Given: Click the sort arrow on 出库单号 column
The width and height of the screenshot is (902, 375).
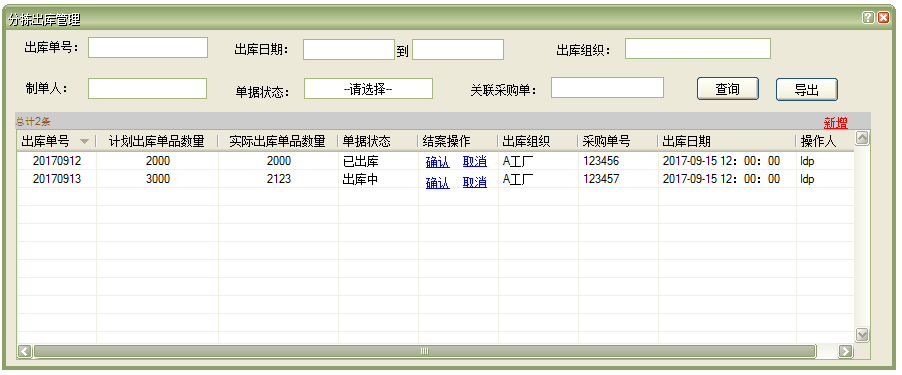Looking at the screenshot, I should [85, 141].
